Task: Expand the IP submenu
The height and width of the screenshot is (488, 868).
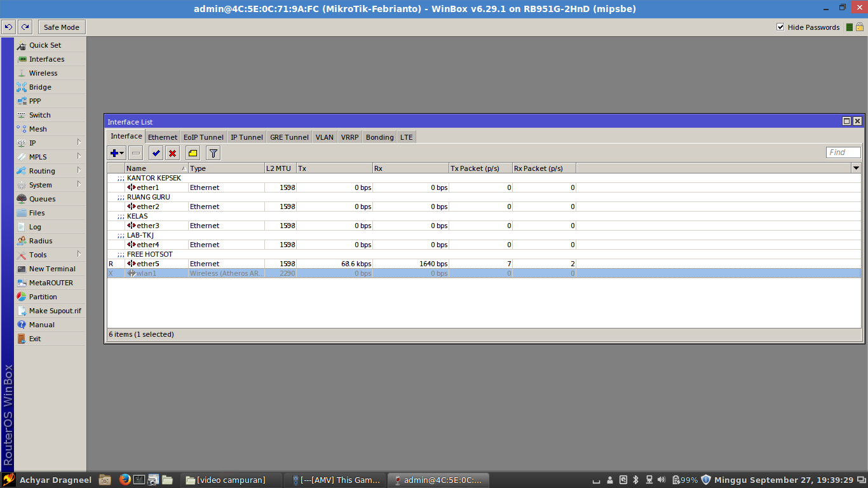Action: [50, 143]
